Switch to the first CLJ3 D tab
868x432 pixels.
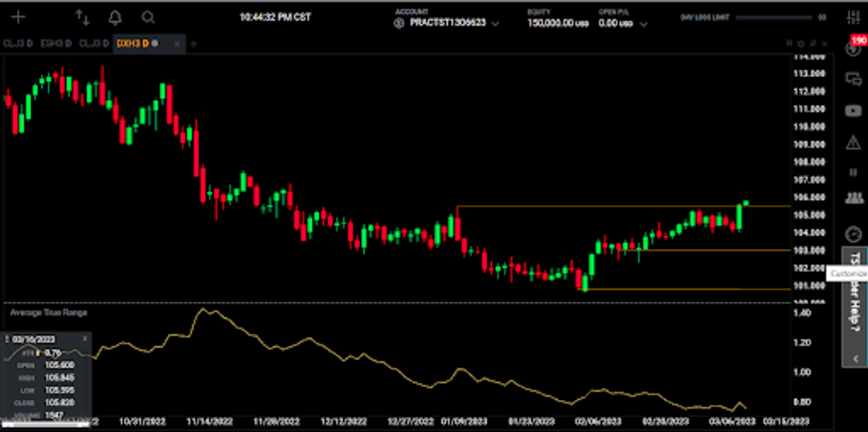(x=18, y=43)
